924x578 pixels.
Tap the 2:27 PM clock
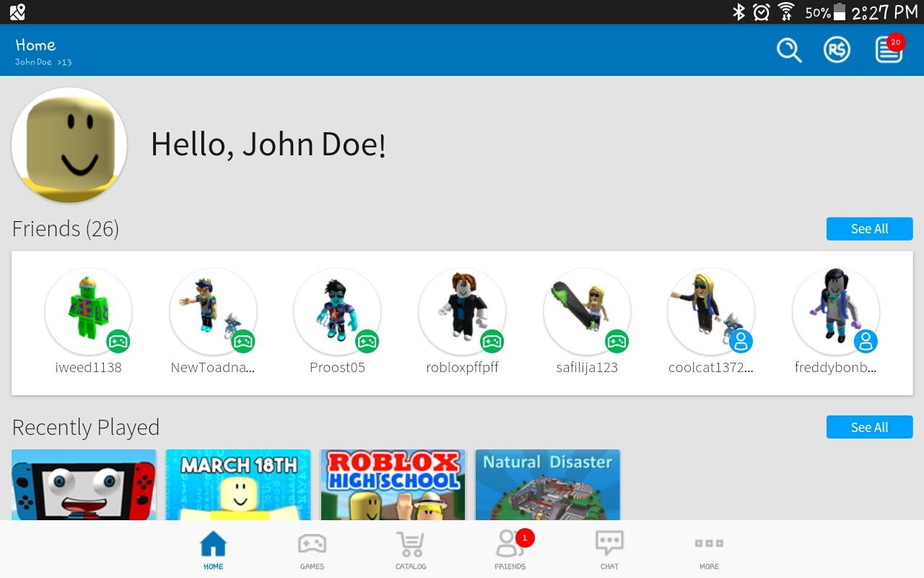point(884,12)
